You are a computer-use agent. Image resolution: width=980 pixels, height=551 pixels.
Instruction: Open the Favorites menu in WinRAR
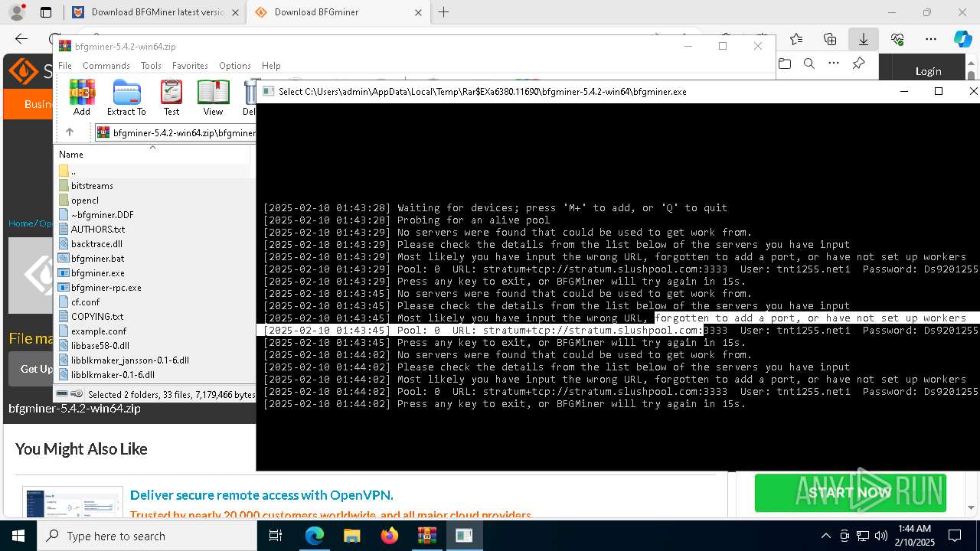190,66
